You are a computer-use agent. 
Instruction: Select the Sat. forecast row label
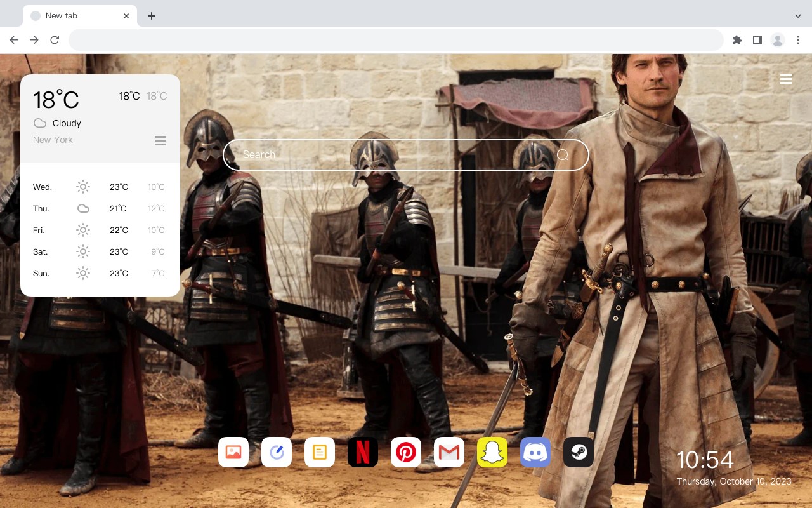[41, 251]
